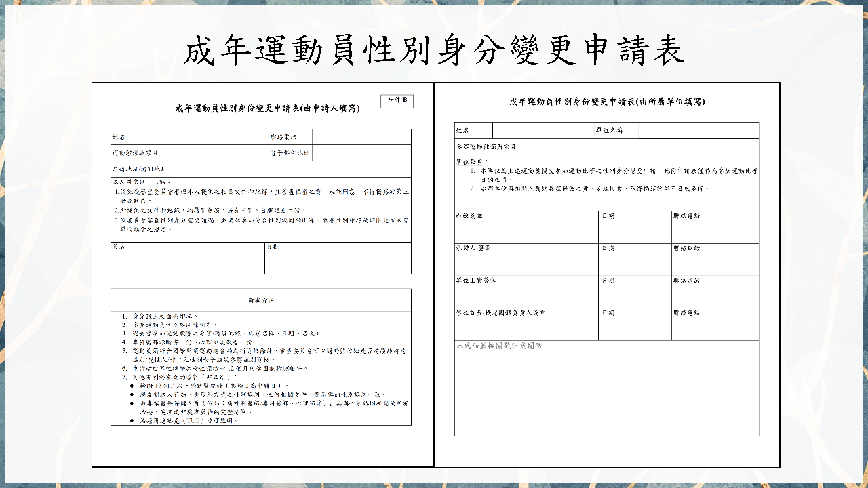This screenshot has height=488, width=868.
Task: Select the 單位名稱 label
Action: pos(608,130)
